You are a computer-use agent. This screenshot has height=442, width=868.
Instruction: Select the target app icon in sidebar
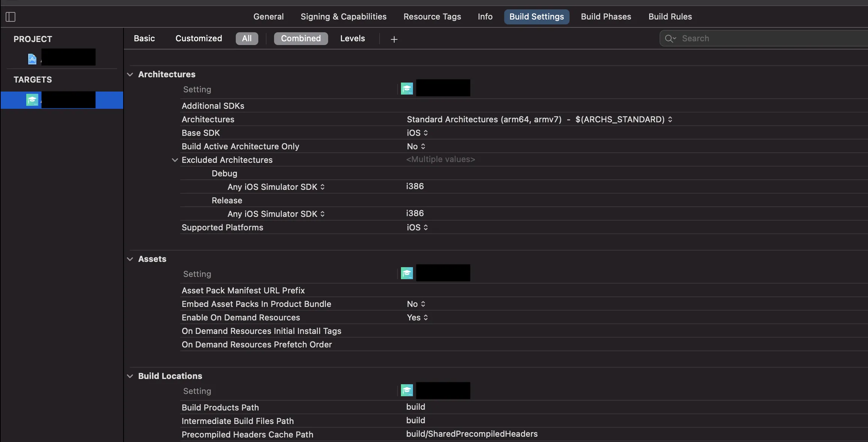pyautogui.click(x=32, y=100)
